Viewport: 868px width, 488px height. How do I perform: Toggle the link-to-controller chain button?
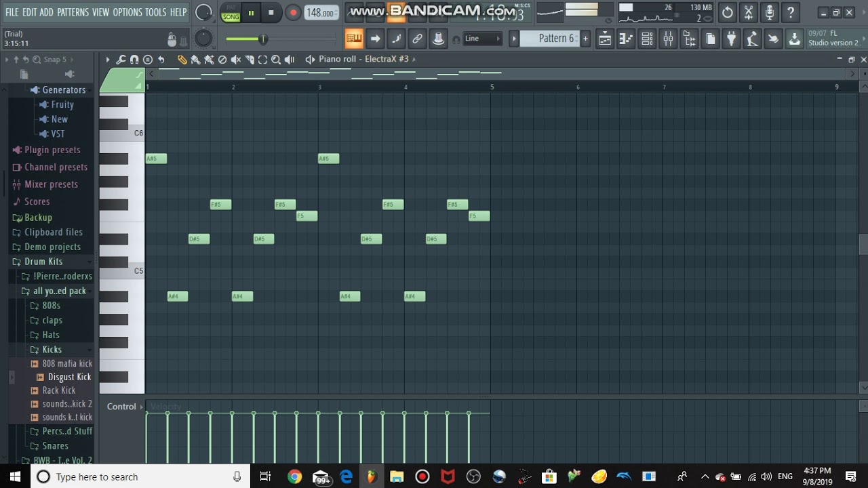[417, 39]
